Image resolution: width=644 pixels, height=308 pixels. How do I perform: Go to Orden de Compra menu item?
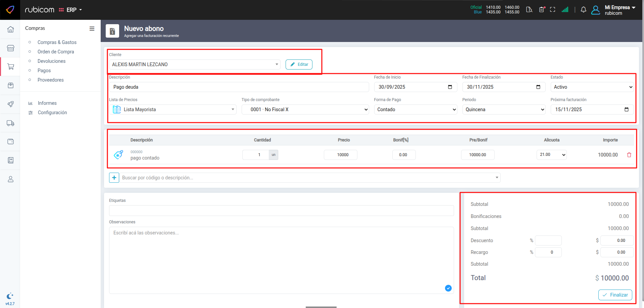click(56, 52)
